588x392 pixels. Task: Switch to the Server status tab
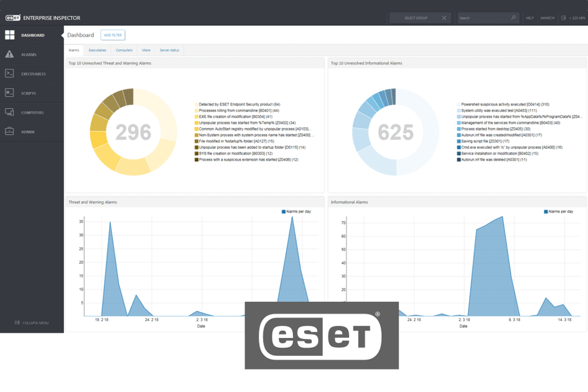point(169,50)
